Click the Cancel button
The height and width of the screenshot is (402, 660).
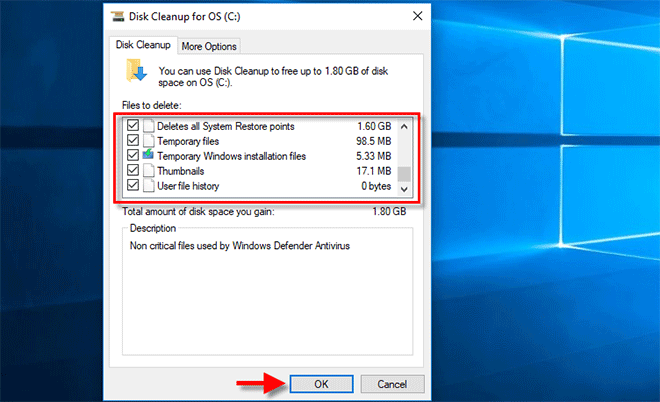click(392, 384)
